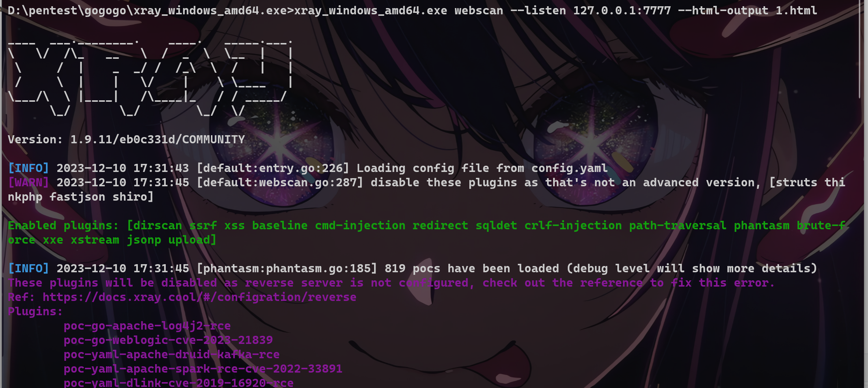Screen dimensions: 868x388
Task: Click the 1.html output filename in the command
Action: [x=796, y=10]
